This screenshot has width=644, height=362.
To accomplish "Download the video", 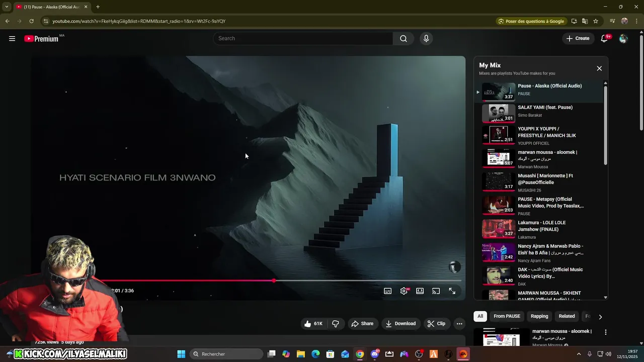I will point(400,324).
